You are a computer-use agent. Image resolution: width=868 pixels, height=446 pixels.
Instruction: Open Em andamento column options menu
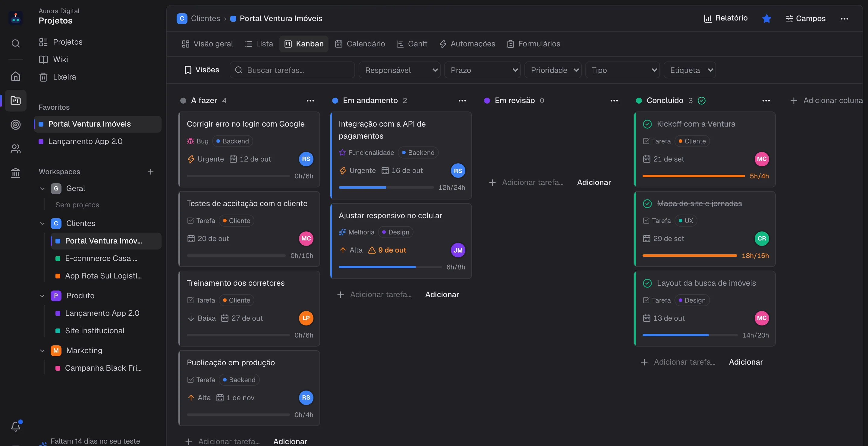coord(462,100)
